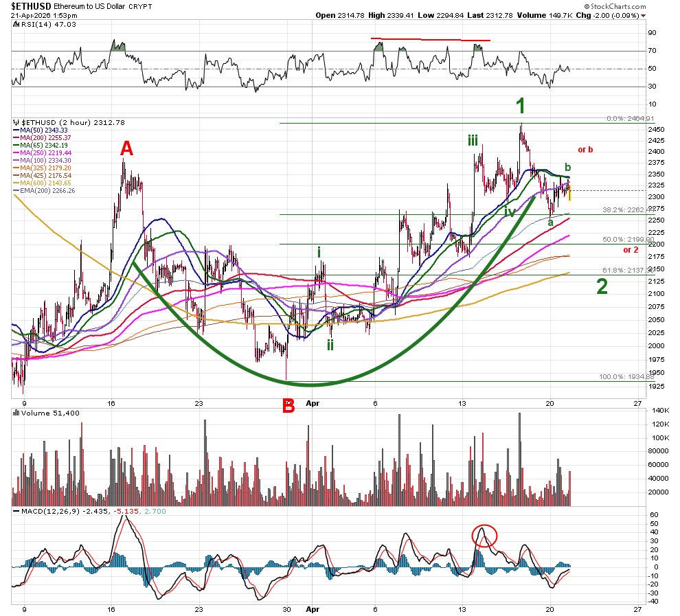The width and height of the screenshot is (680, 616).
Task: Click the '50.0%' Fibonacci level label
Action: [628, 240]
